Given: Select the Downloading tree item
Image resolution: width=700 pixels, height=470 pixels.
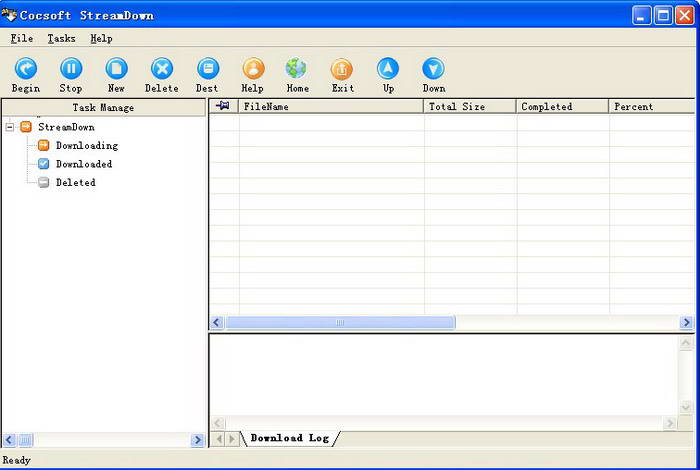Looking at the screenshot, I should [86, 146].
